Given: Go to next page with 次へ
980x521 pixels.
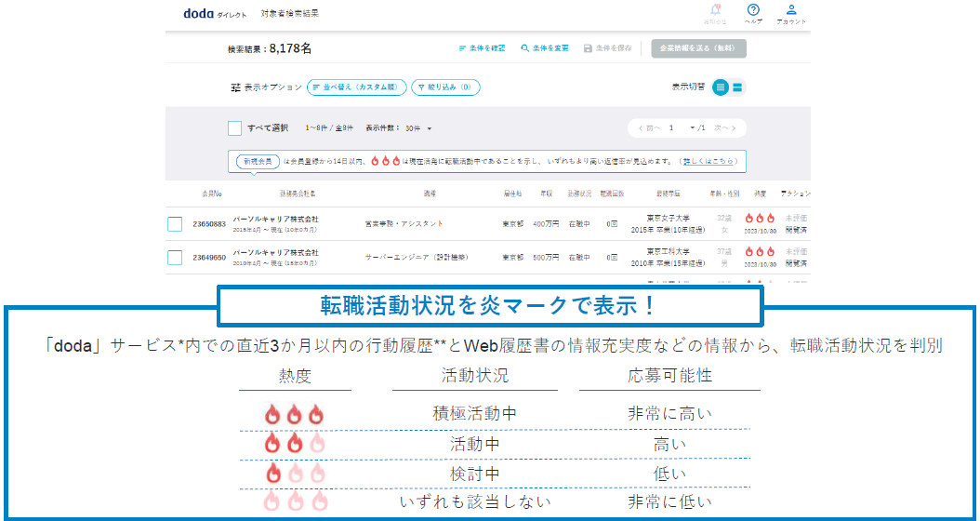Looking at the screenshot, I should 725,128.
